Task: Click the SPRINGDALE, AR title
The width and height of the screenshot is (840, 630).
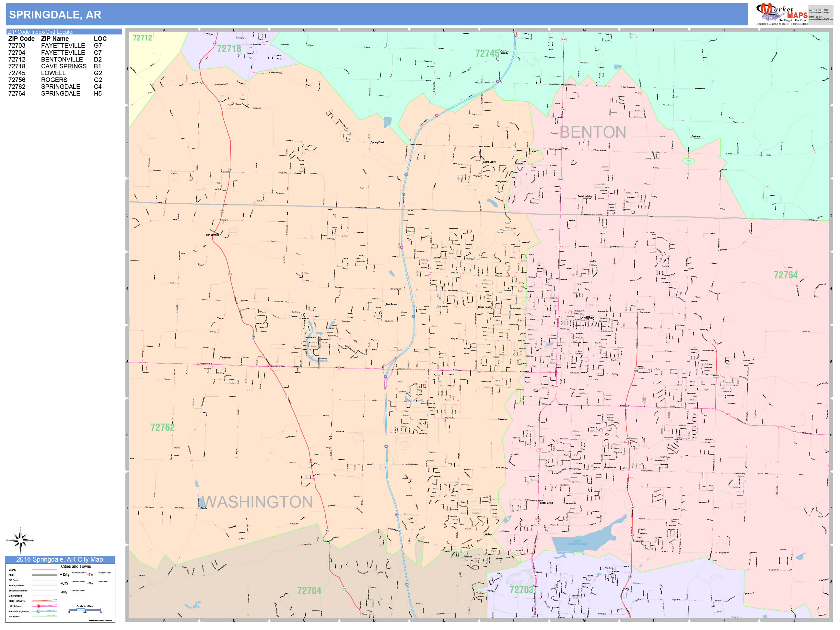Action: tap(55, 15)
